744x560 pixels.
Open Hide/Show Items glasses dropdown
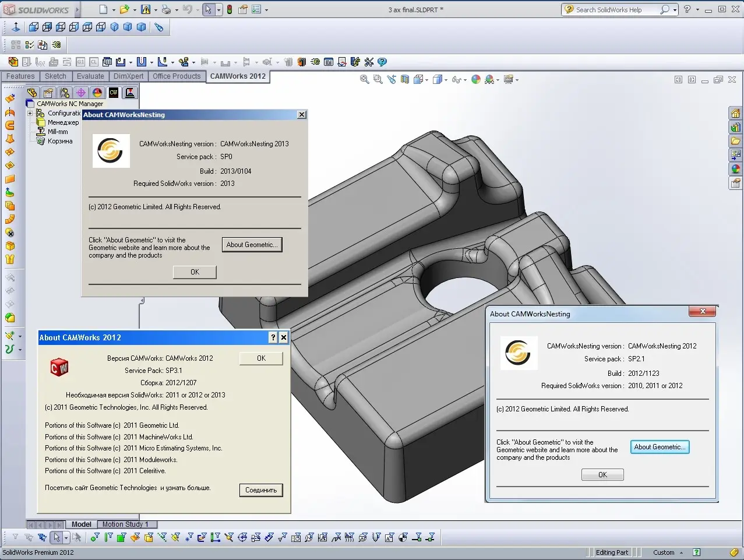pyautogui.click(x=466, y=80)
